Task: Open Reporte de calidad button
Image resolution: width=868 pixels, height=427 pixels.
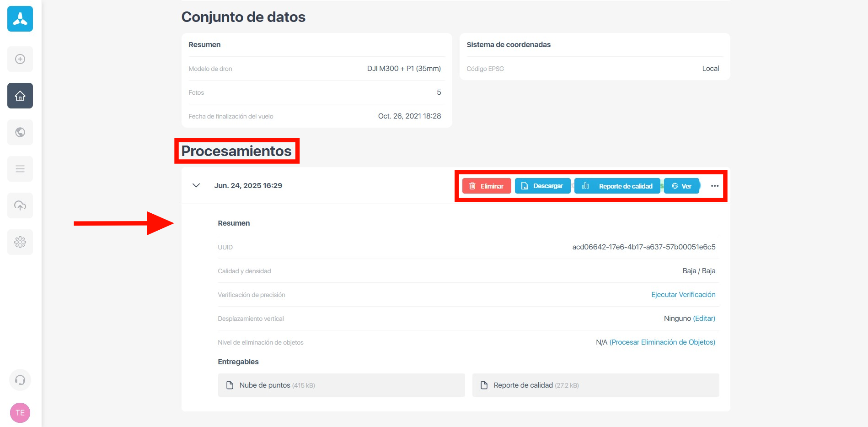Action: click(617, 186)
